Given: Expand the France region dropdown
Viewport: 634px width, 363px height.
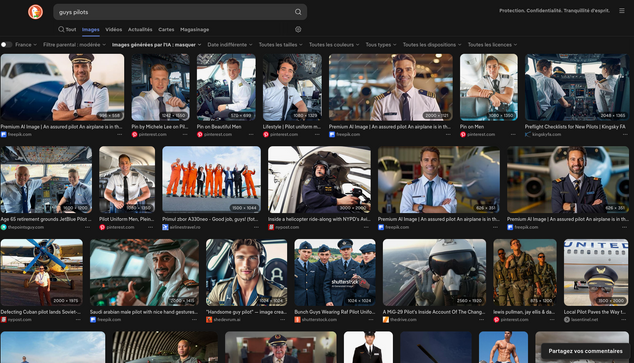Looking at the screenshot, I should pyautogui.click(x=26, y=45).
